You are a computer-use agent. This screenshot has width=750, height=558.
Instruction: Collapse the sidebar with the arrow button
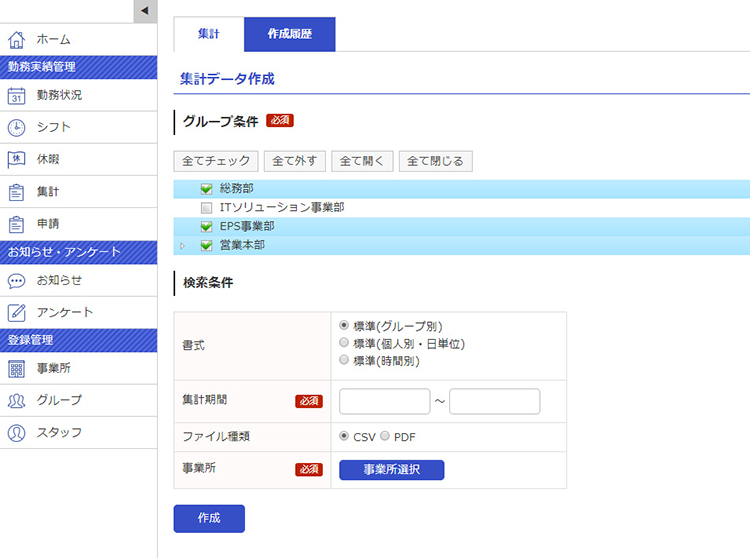(x=145, y=11)
